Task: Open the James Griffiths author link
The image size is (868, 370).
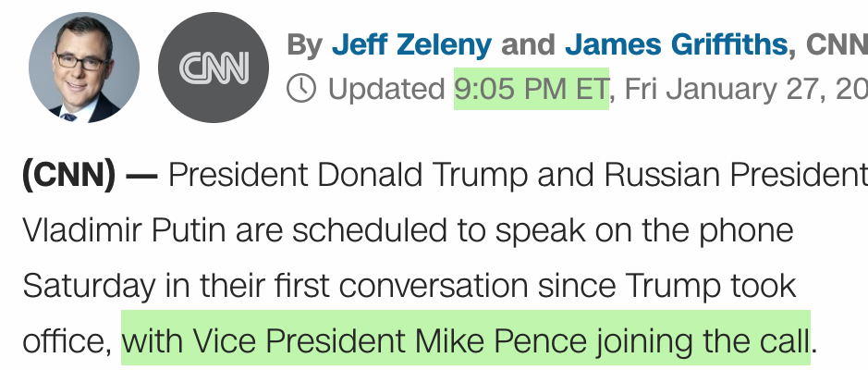Action: coord(678,44)
